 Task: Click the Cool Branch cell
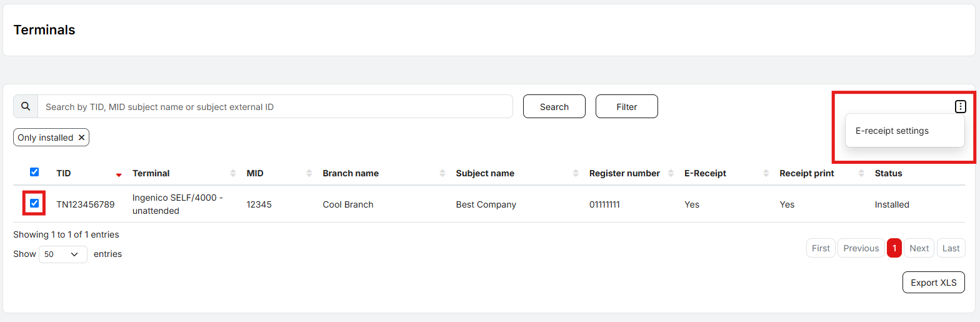click(x=348, y=204)
